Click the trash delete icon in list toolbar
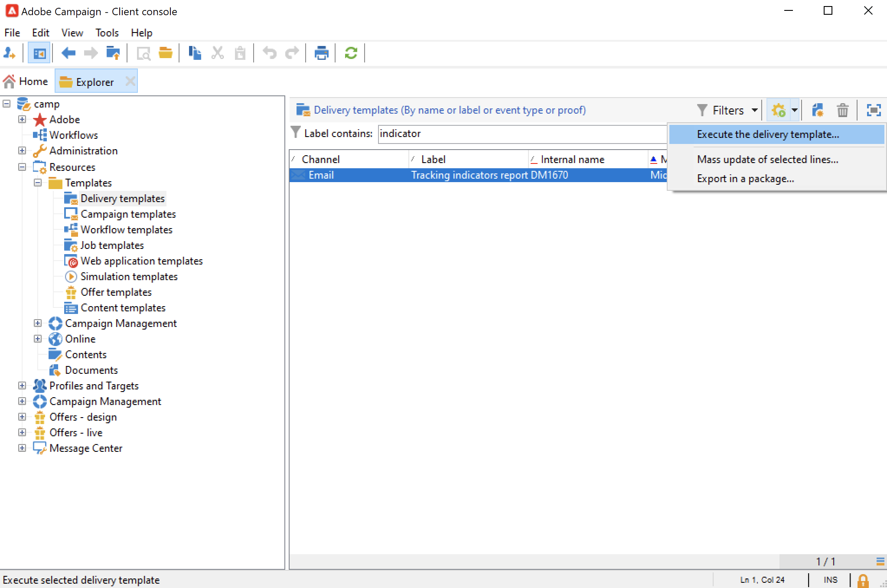 pyautogui.click(x=842, y=110)
